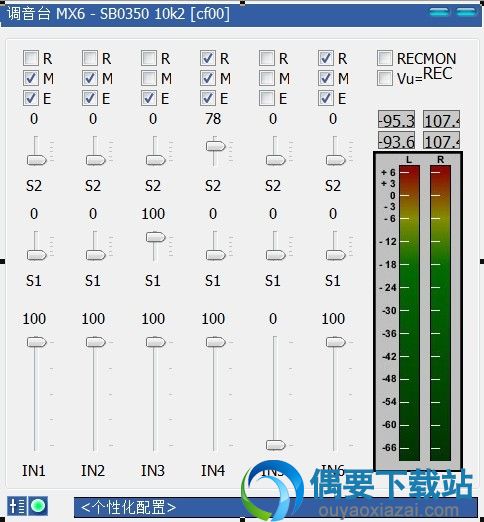Uncheck the E box for the IN6 channel
484x522 pixels.
point(326,98)
